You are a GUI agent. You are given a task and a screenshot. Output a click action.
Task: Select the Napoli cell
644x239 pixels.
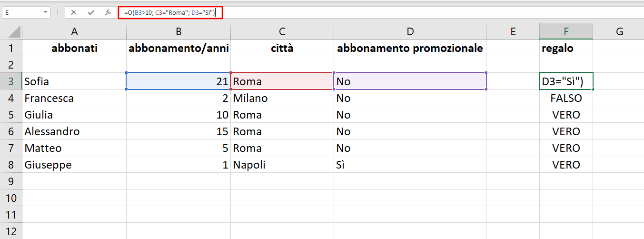tap(282, 165)
